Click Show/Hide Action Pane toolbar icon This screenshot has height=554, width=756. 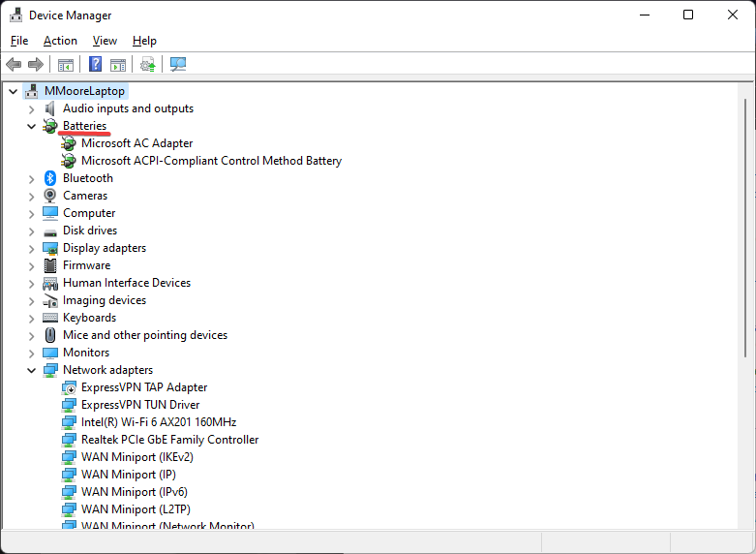pyautogui.click(x=118, y=64)
